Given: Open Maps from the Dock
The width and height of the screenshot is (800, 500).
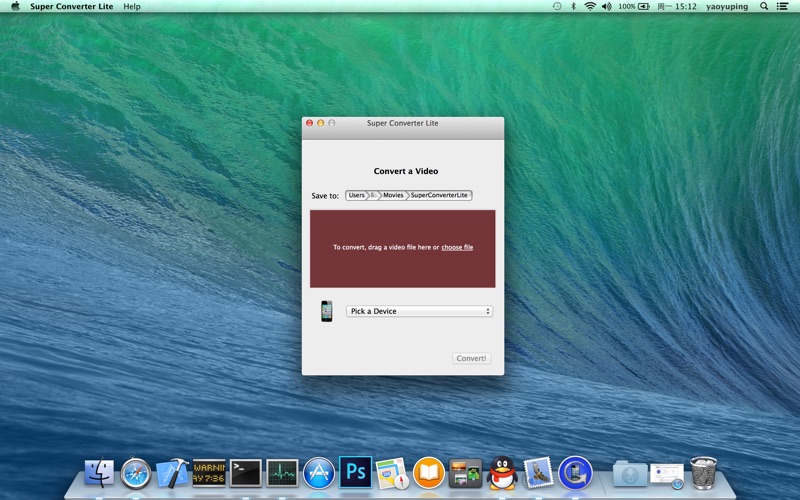Looking at the screenshot, I should (392, 473).
